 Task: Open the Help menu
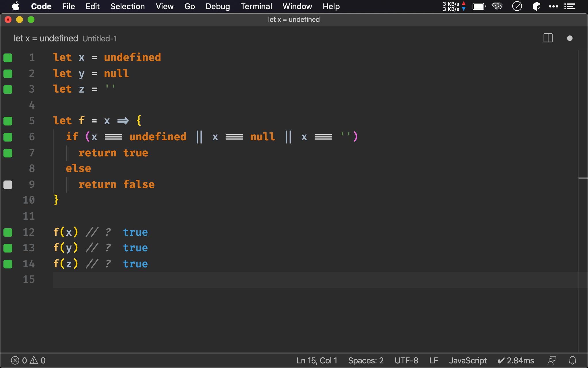[x=331, y=6]
